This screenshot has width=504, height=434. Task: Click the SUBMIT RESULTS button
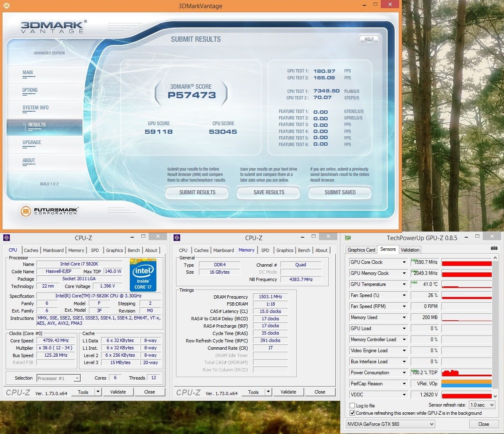tap(197, 192)
